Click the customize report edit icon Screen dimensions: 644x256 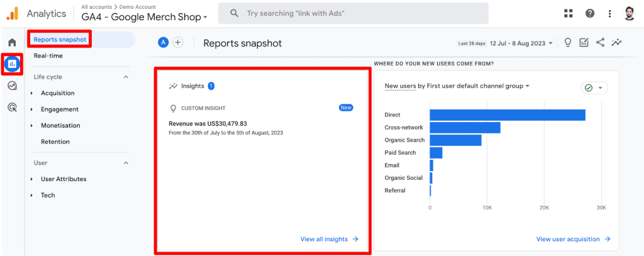pyautogui.click(x=584, y=42)
